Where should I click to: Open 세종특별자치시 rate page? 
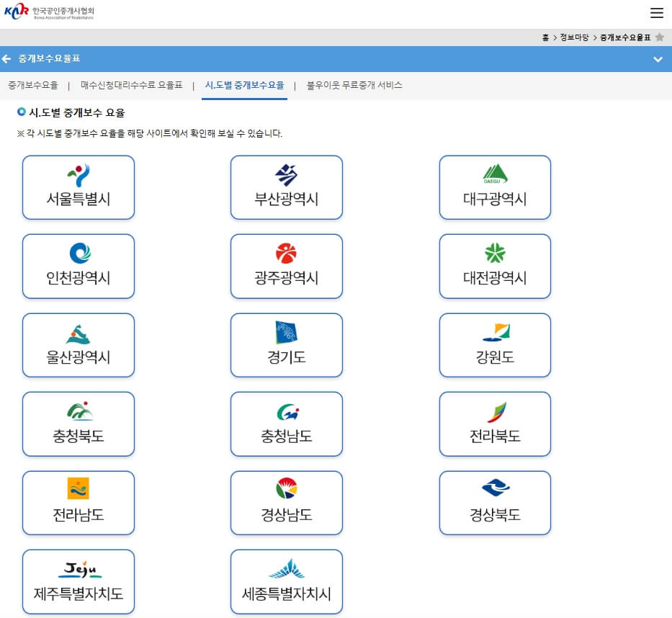[x=286, y=581]
